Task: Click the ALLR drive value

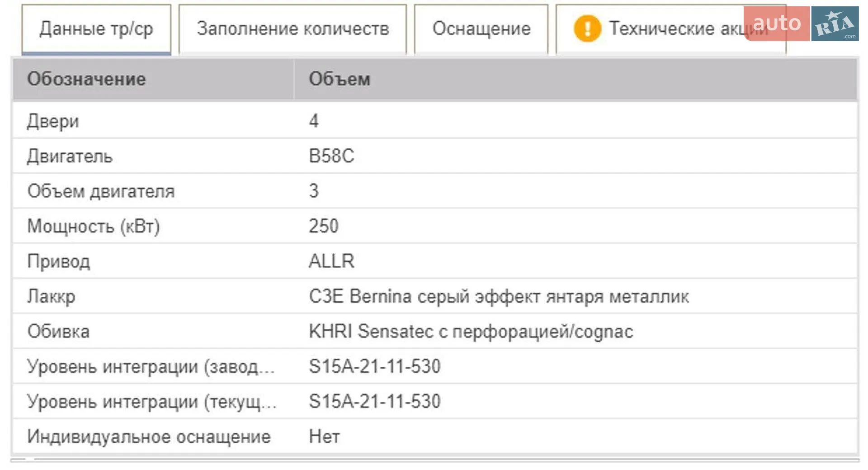Action: [x=331, y=261]
